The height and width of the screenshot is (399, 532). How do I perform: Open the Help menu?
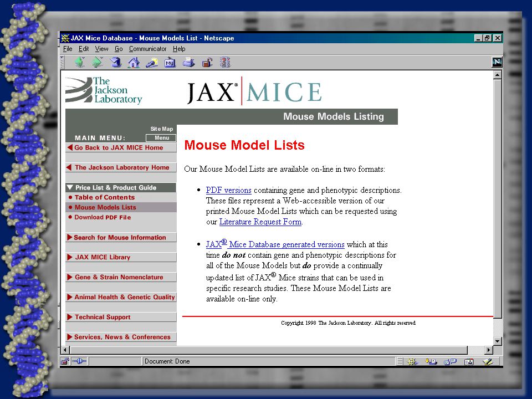point(179,49)
